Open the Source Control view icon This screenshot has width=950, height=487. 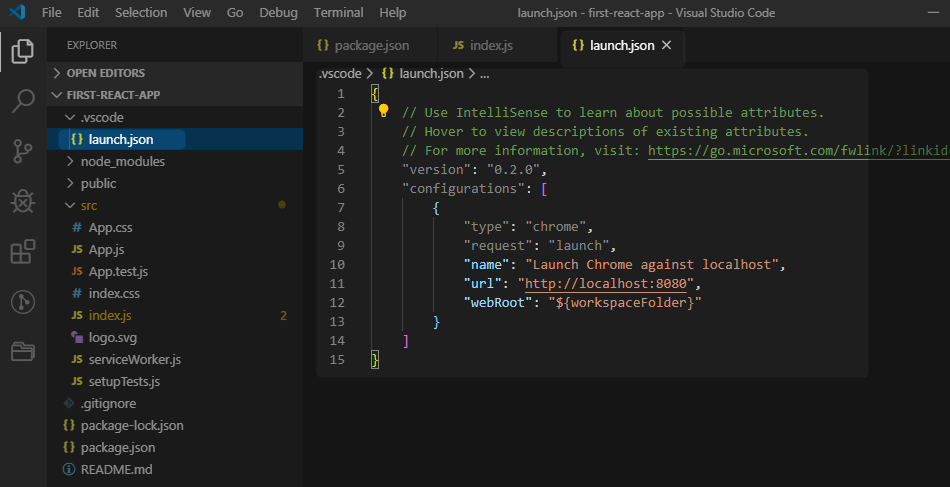click(23, 151)
